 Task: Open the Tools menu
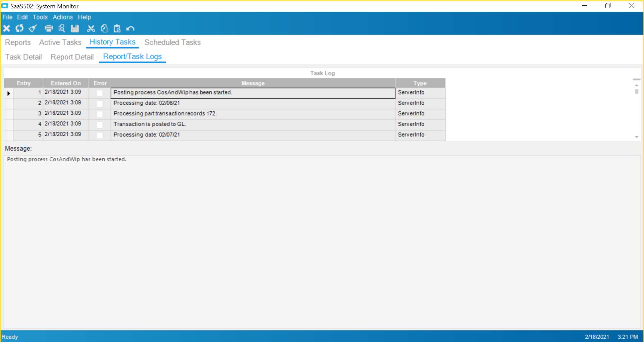click(x=40, y=17)
